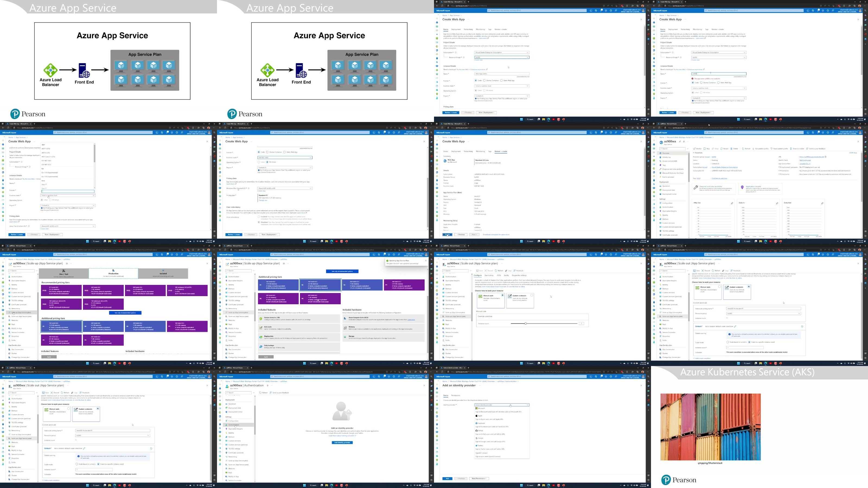
Task: Open File Explorer on Add identity provider taskbar
Action: pos(544,485)
